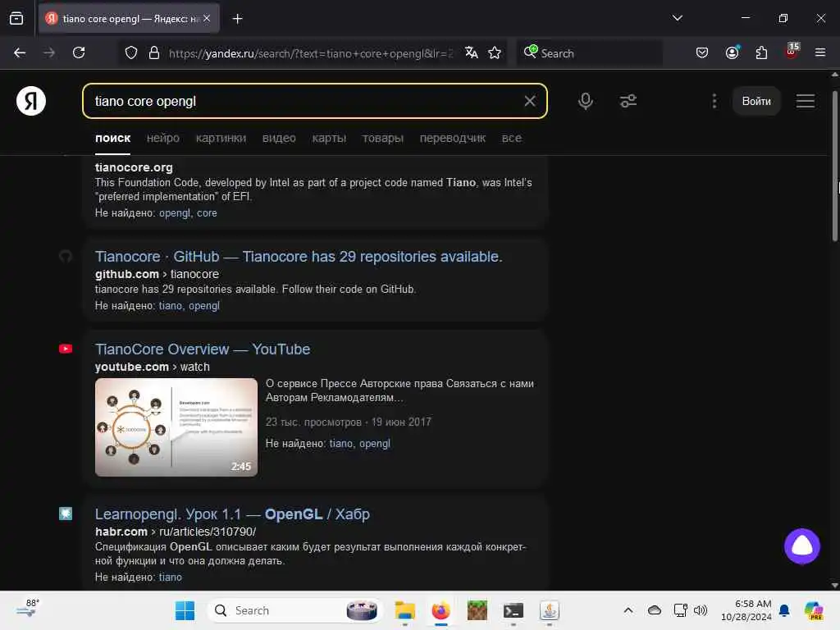Screen dimensions: 840x630
Task: Switch to the товары tab
Action: (382, 138)
